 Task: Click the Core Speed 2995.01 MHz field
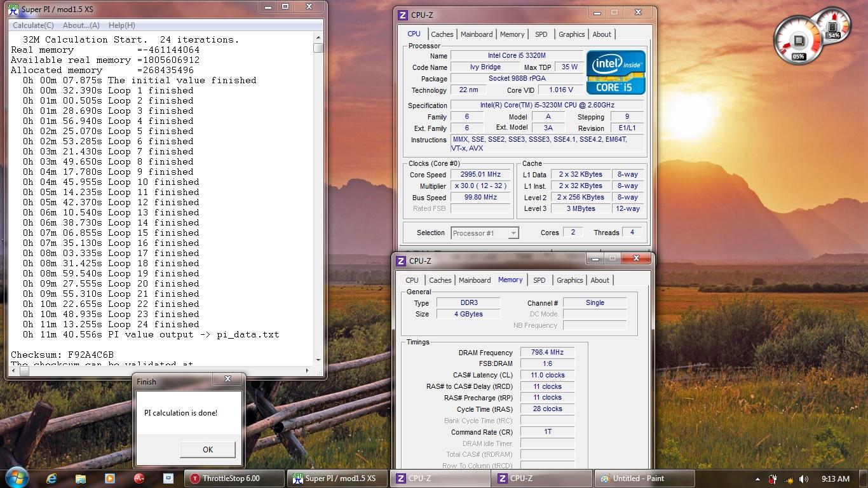point(481,174)
